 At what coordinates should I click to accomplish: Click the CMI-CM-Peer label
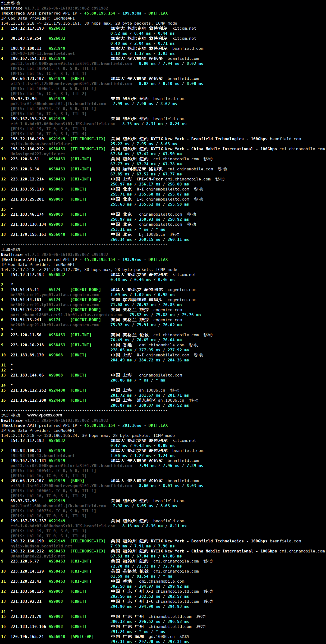pos(150,179)
